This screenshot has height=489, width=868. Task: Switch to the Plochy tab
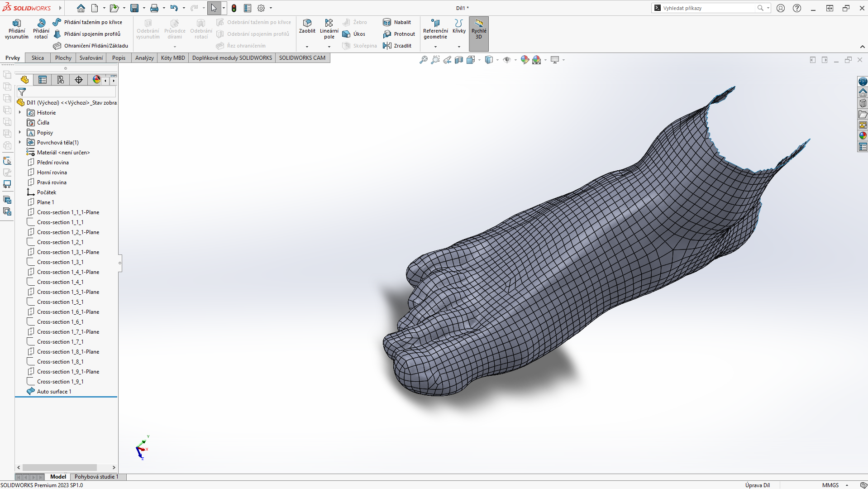pos(63,58)
